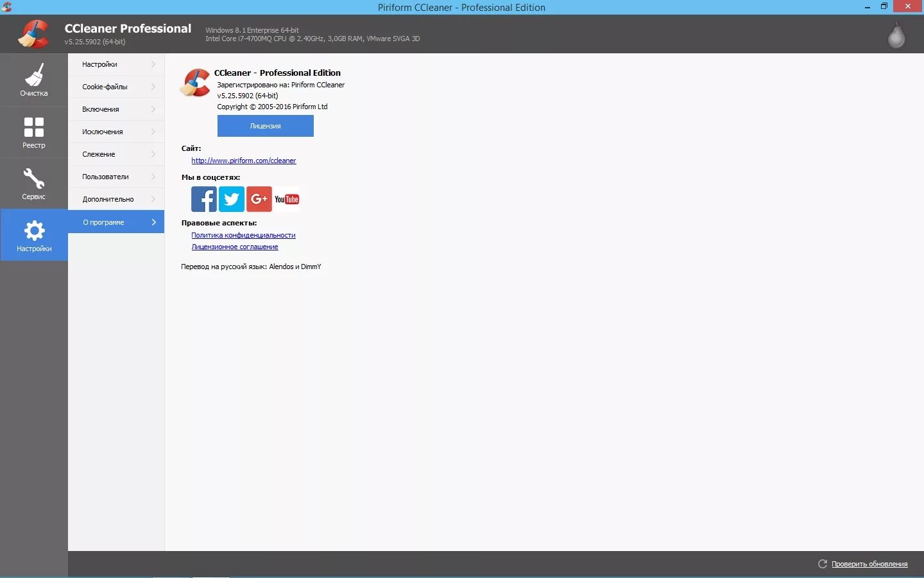Open the Дополнительно submenu item
Screen dimensions: 924x578
pos(116,199)
